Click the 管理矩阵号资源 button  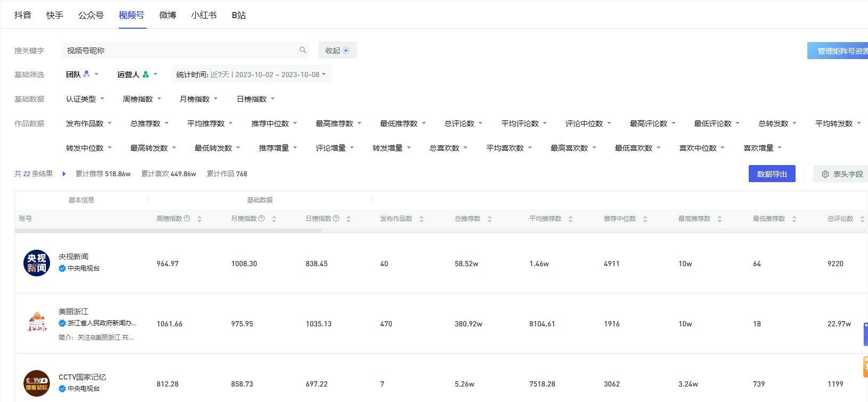pyautogui.click(x=838, y=51)
